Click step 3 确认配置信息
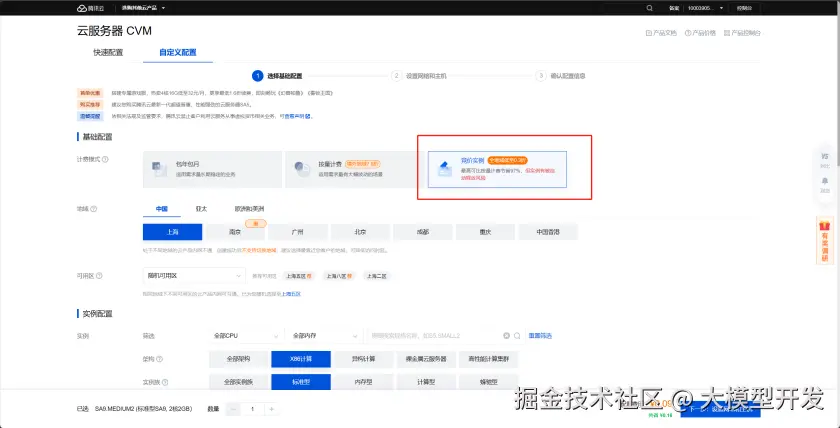 pyautogui.click(x=560, y=76)
